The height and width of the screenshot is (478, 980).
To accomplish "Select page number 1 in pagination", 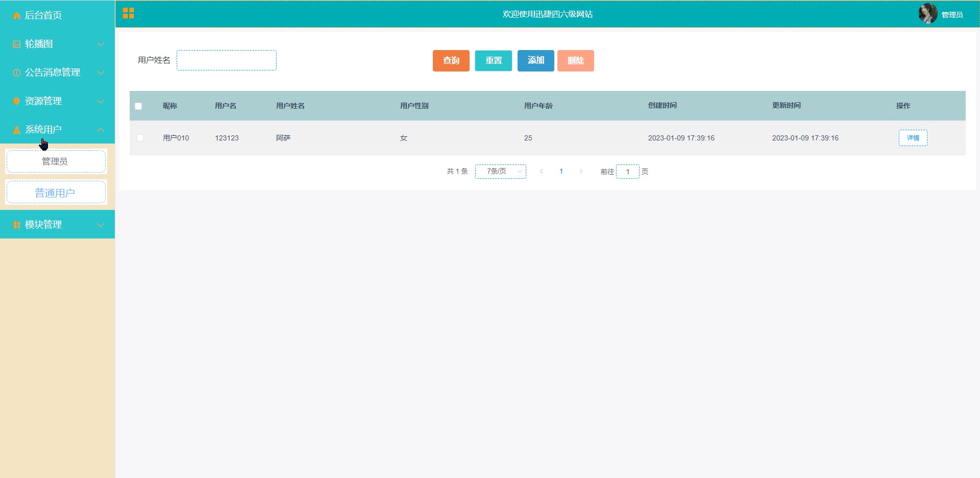I will (561, 172).
